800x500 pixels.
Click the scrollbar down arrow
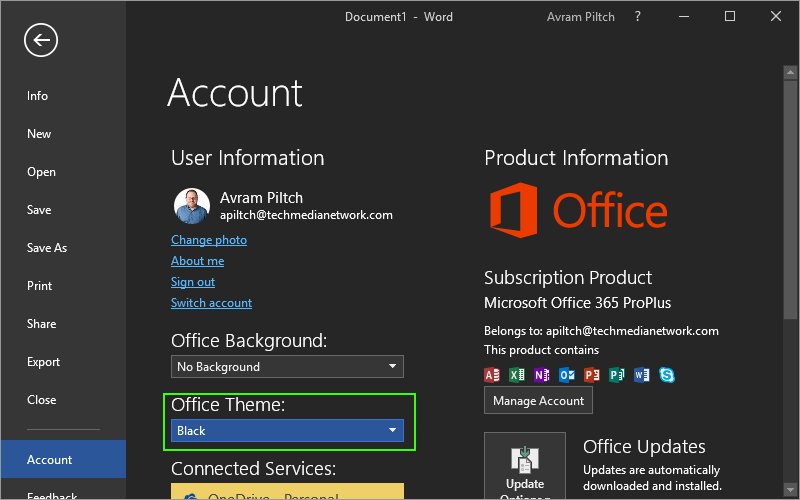(790, 490)
